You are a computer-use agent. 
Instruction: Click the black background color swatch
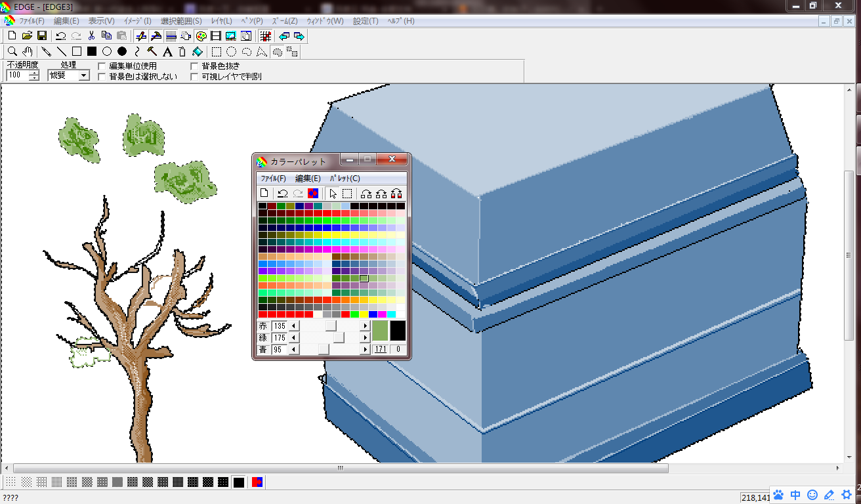coord(398,331)
